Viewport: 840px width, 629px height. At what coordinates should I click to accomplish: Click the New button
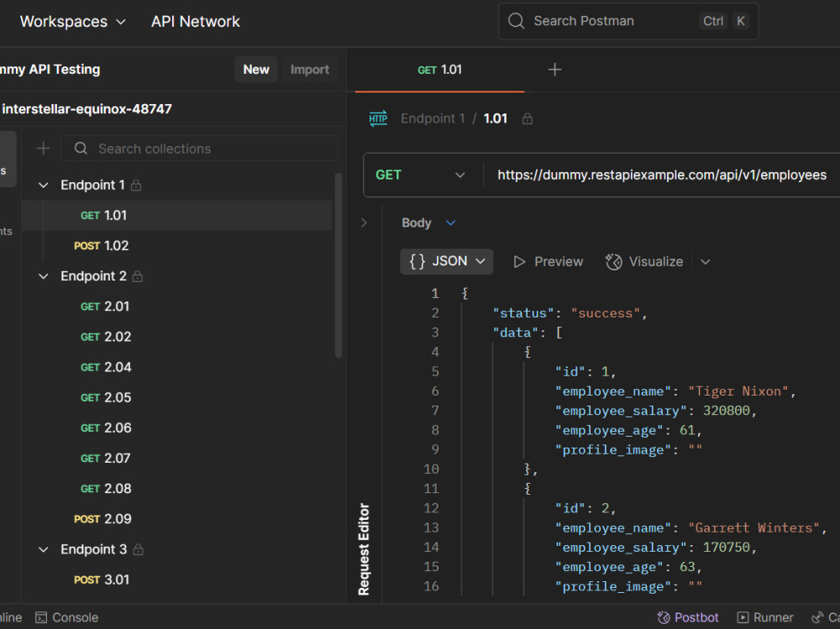(256, 70)
